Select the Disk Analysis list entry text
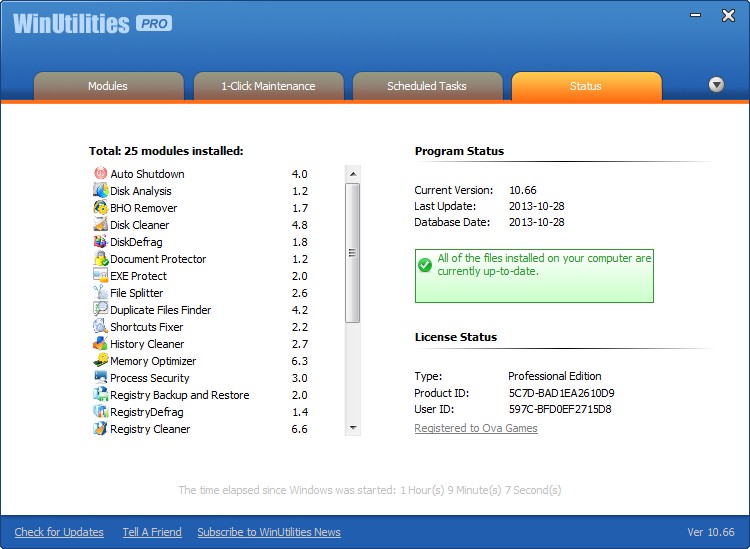 [x=141, y=191]
